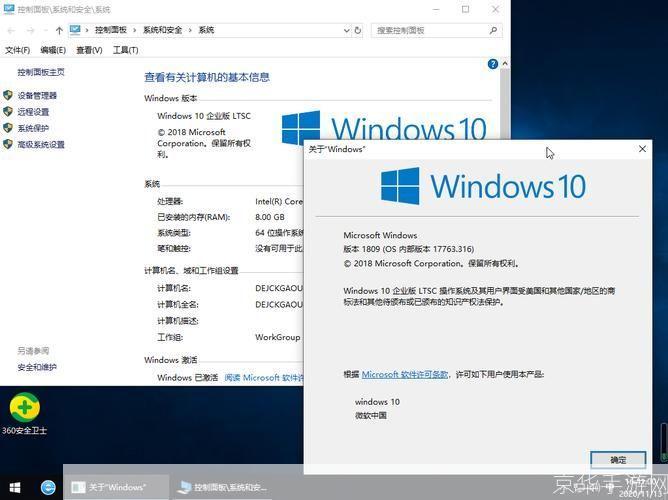This screenshot has width=668, height=500.
Task: Select the 8.00 GB RAM value
Action: 270,217
